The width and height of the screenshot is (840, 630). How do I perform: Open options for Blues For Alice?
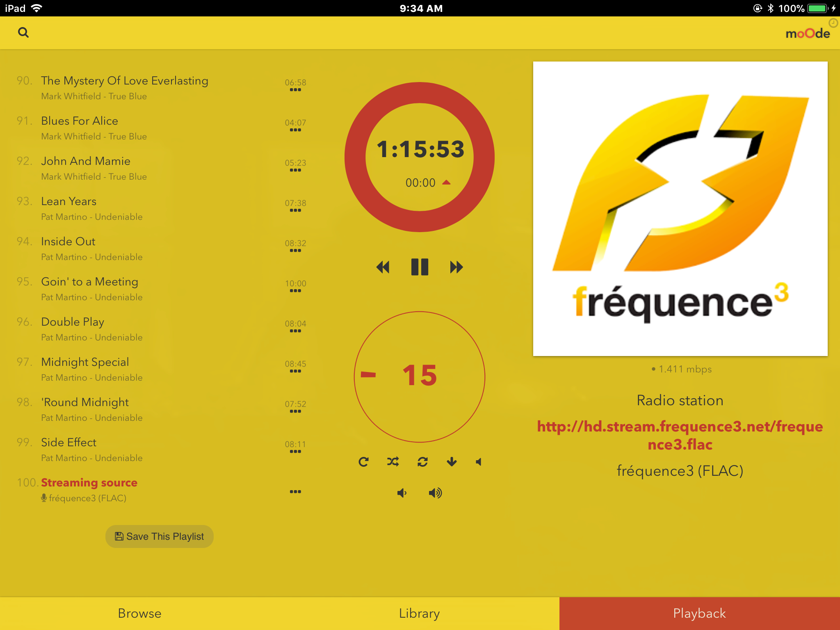coord(295,130)
